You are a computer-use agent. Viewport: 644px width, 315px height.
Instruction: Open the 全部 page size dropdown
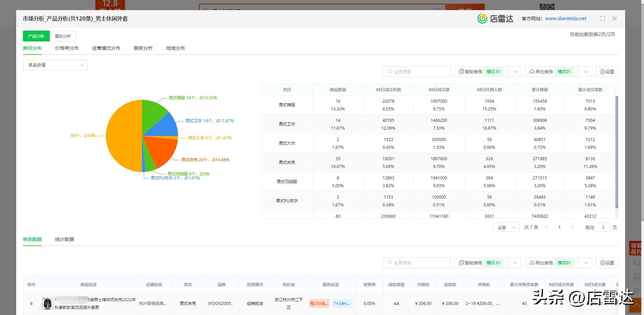pos(506,228)
